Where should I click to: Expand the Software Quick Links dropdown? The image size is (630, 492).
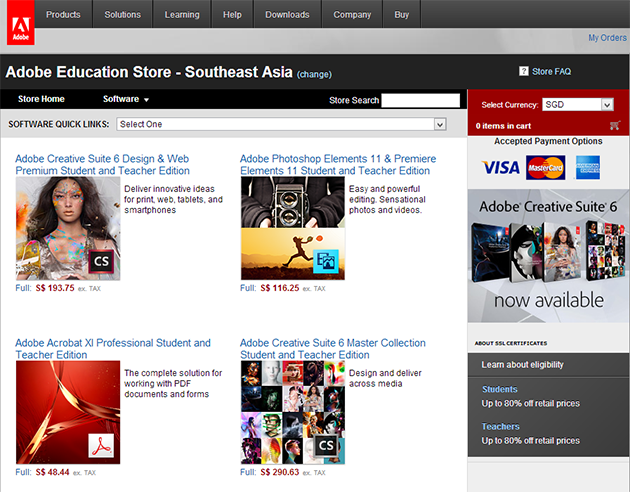[x=281, y=124]
